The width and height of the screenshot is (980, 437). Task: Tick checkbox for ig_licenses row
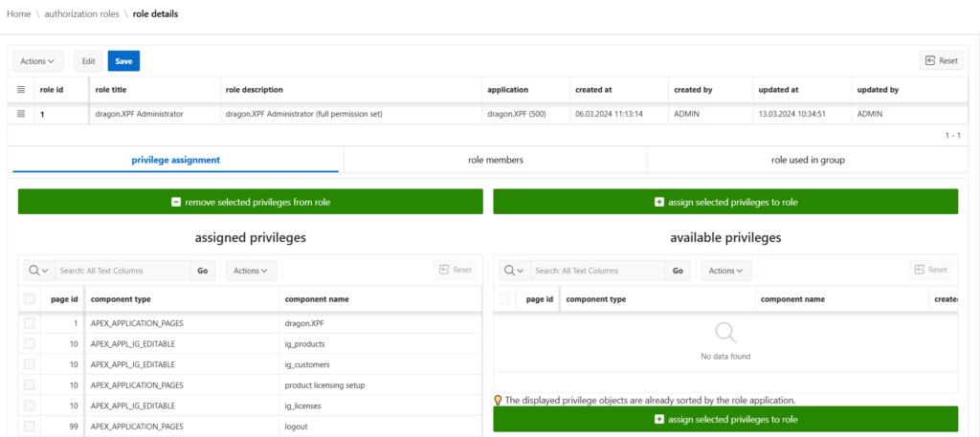tap(30, 405)
